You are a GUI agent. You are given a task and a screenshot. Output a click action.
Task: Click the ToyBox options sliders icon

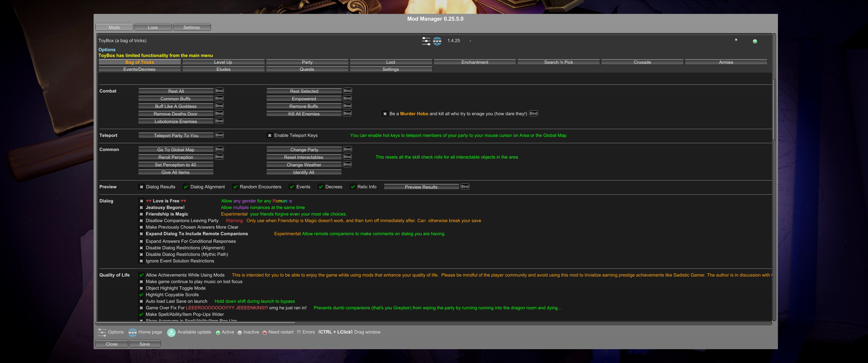coord(426,41)
